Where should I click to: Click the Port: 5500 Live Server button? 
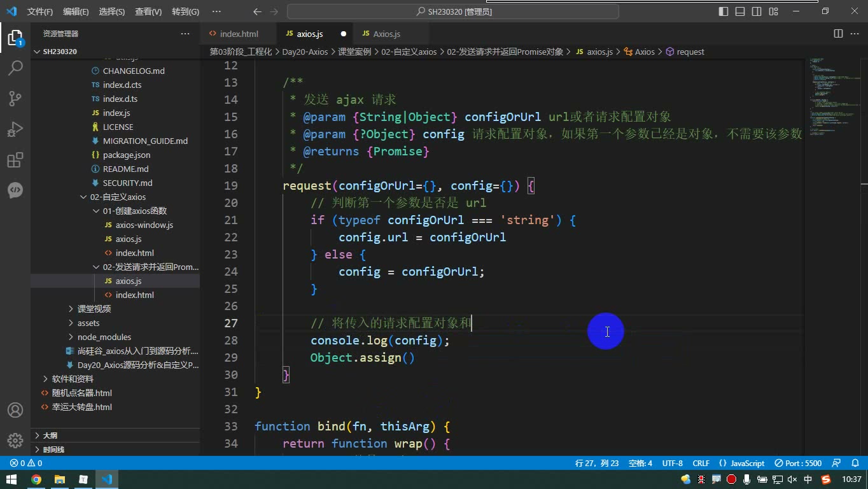799,464
